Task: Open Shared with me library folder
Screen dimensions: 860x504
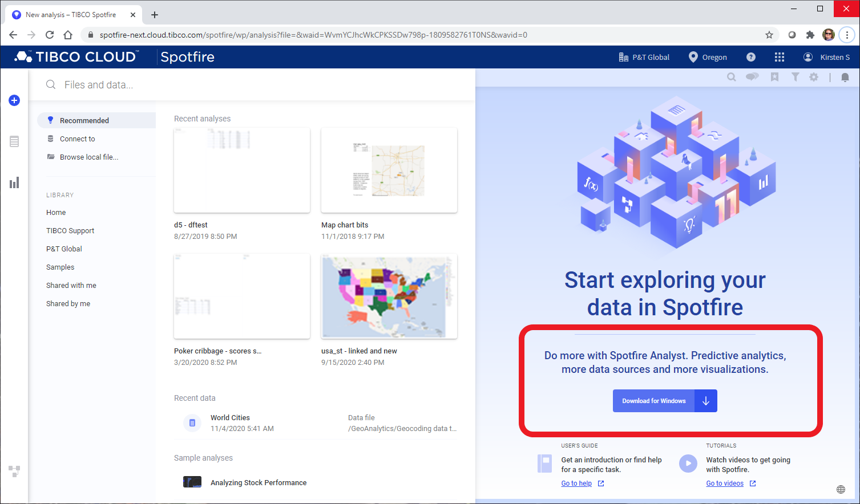Action: click(x=71, y=285)
